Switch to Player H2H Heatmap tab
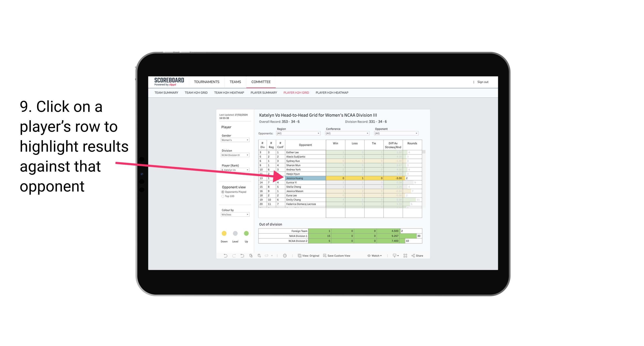The image size is (644, 346). click(332, 93)
